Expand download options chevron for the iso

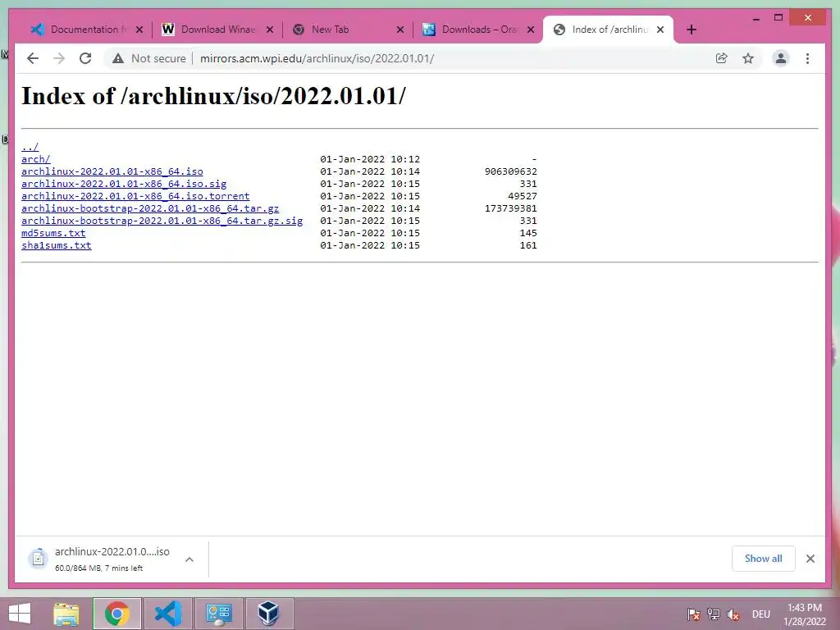189,559
